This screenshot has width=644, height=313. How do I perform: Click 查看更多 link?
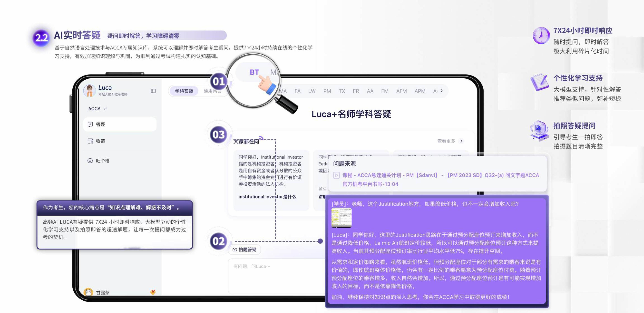(446, 141)
